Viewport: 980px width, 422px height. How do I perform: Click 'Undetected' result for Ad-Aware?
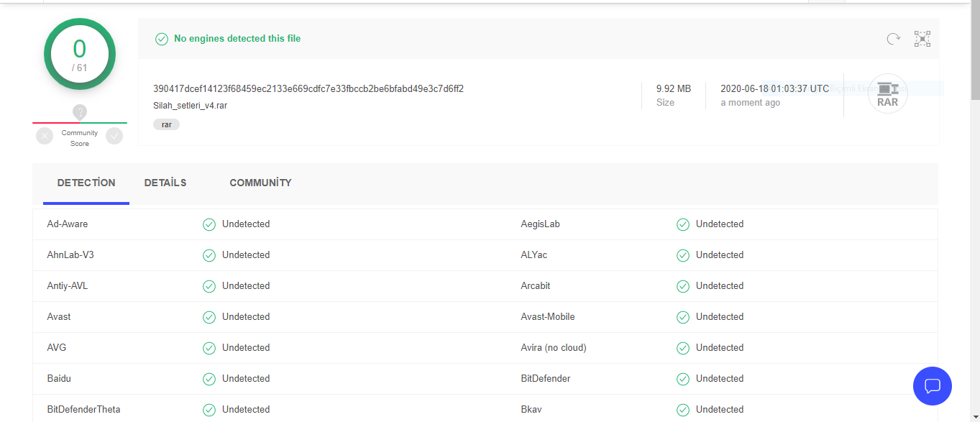(246, 224)
